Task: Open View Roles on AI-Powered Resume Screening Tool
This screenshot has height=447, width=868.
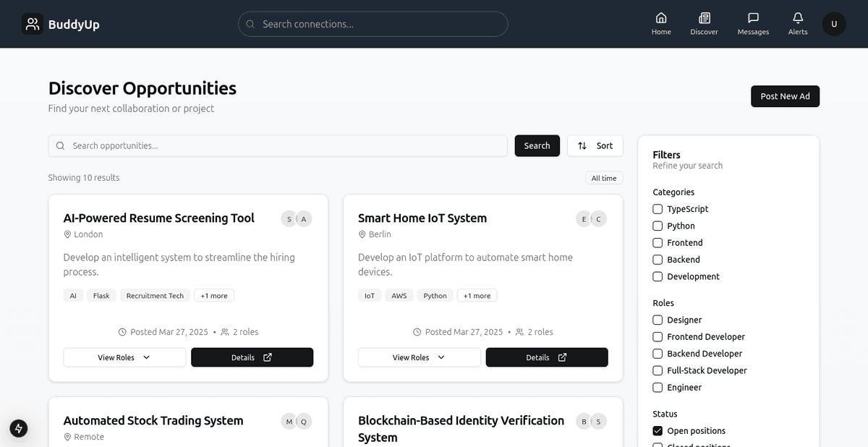Action: point(124,357)
